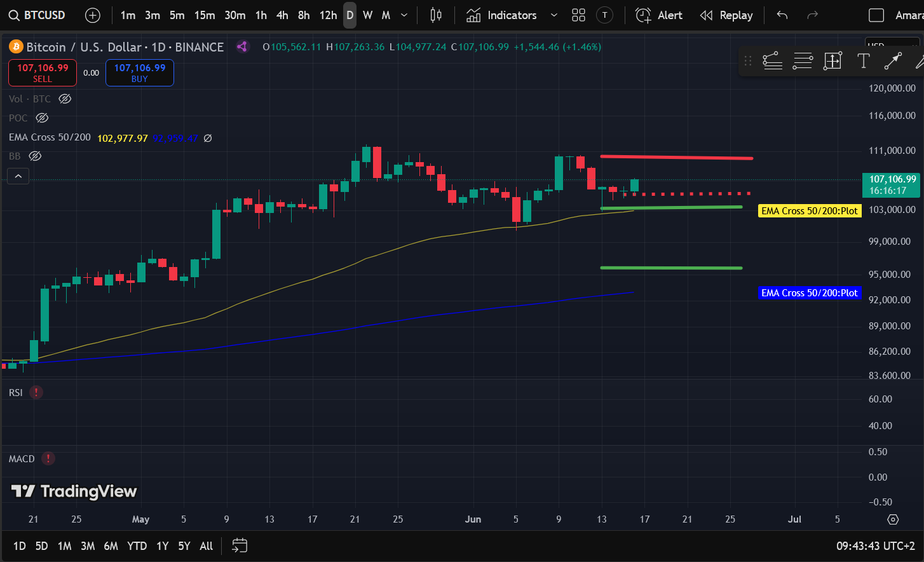Hide the Vol · BTC indicator
The height and width of the screenshot is (562, 924).
pyautogui.click(x=64, y=99)
